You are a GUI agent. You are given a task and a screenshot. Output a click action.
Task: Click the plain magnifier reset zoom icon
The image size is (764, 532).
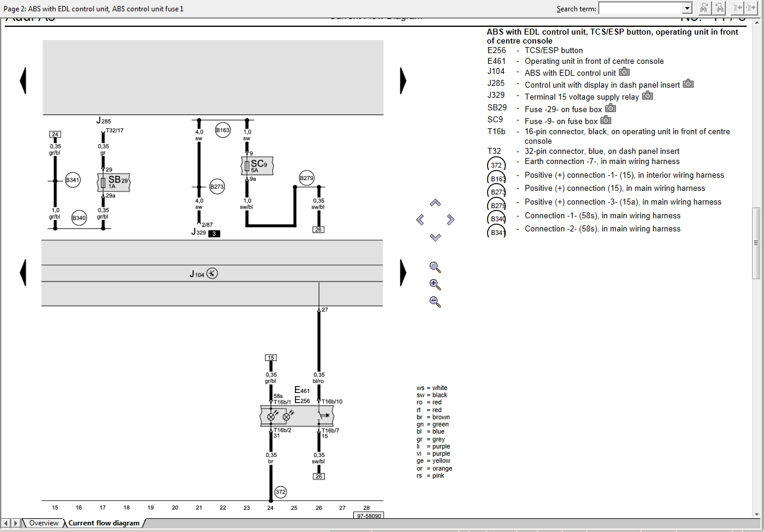click(x=435, y=267)
